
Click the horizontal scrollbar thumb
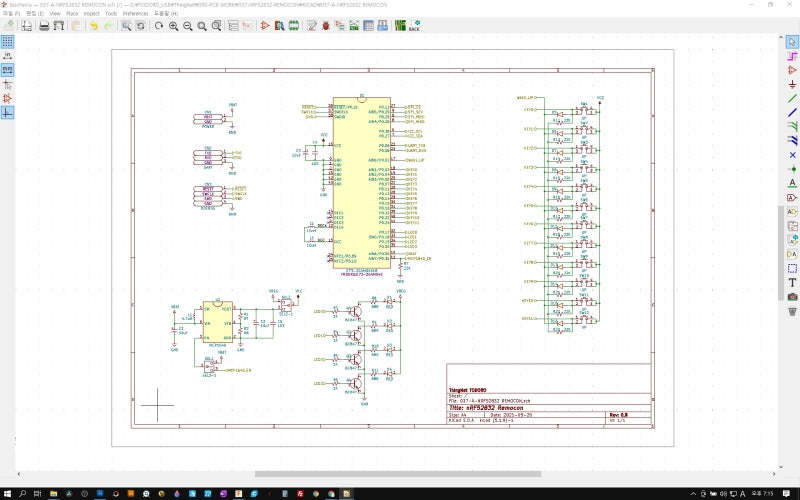click(398, 474)
